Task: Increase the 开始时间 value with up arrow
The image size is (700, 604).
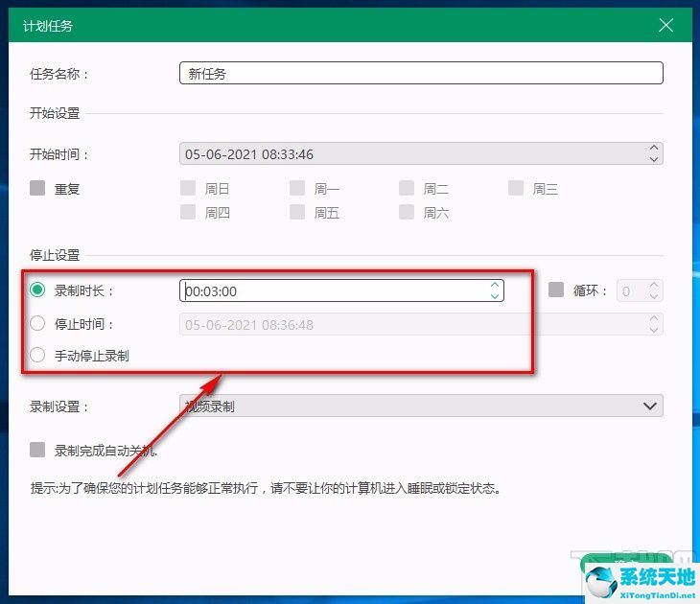Action: (x=654, y=148)
